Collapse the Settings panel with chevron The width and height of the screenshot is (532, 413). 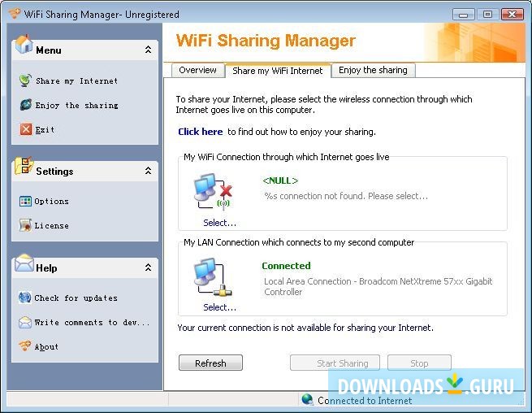point(148,171)
